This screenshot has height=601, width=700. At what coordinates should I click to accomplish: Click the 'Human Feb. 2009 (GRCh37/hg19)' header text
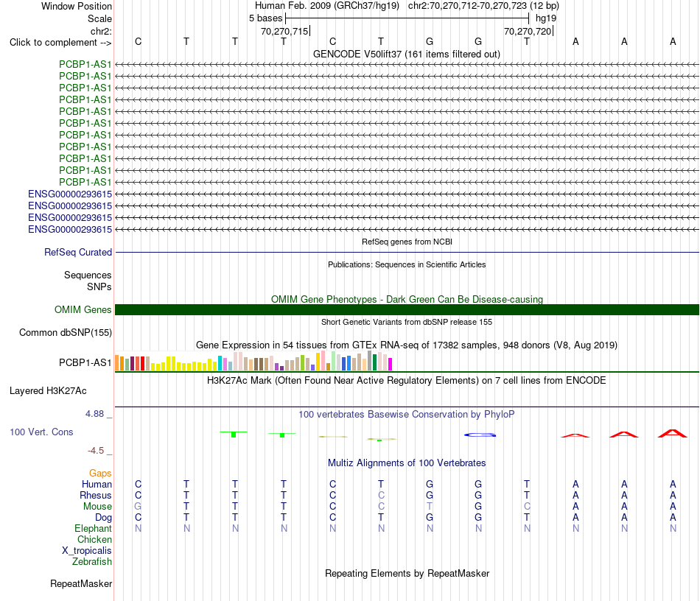coord(326,6)
